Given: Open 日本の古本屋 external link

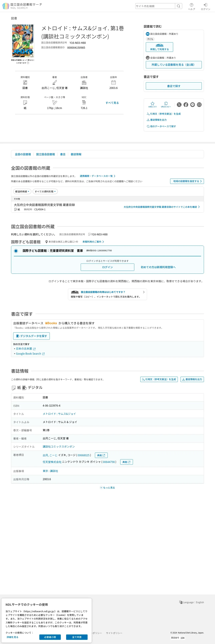Looking at the screenshot, I should tap(26, 349).
